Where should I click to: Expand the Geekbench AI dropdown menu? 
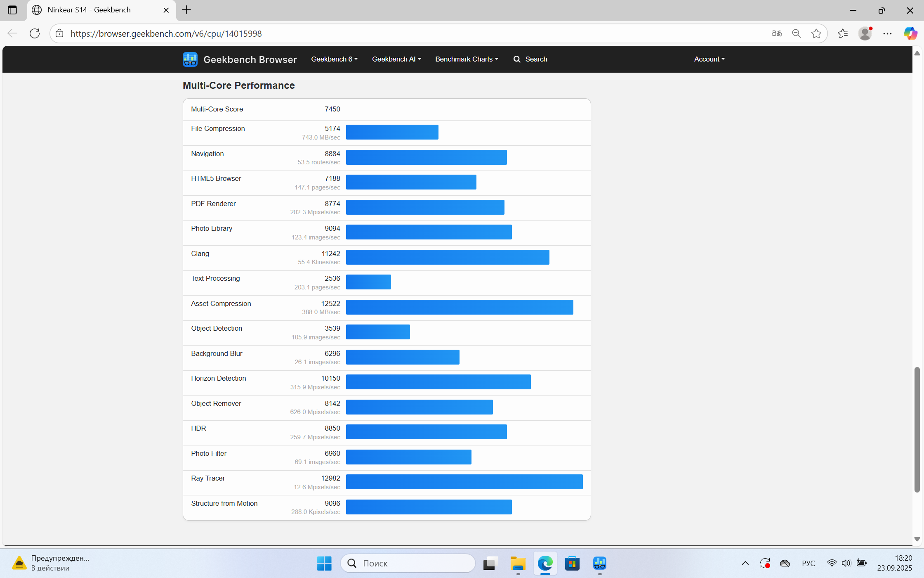tap(396, 59)
